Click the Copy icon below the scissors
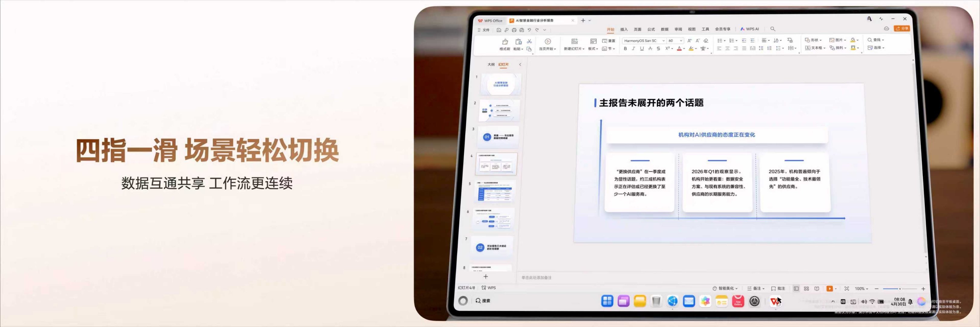Screen dimensions: 980x327 [529, 49]
